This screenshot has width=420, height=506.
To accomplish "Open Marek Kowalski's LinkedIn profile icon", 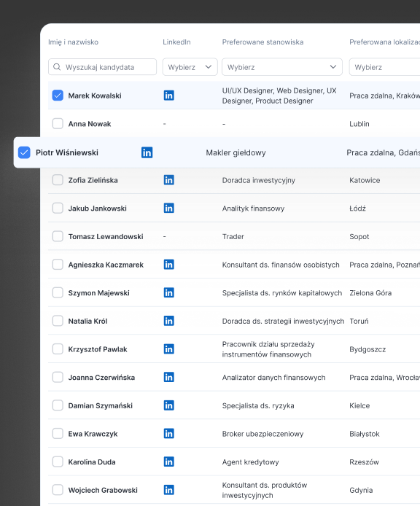I will 169,96.
